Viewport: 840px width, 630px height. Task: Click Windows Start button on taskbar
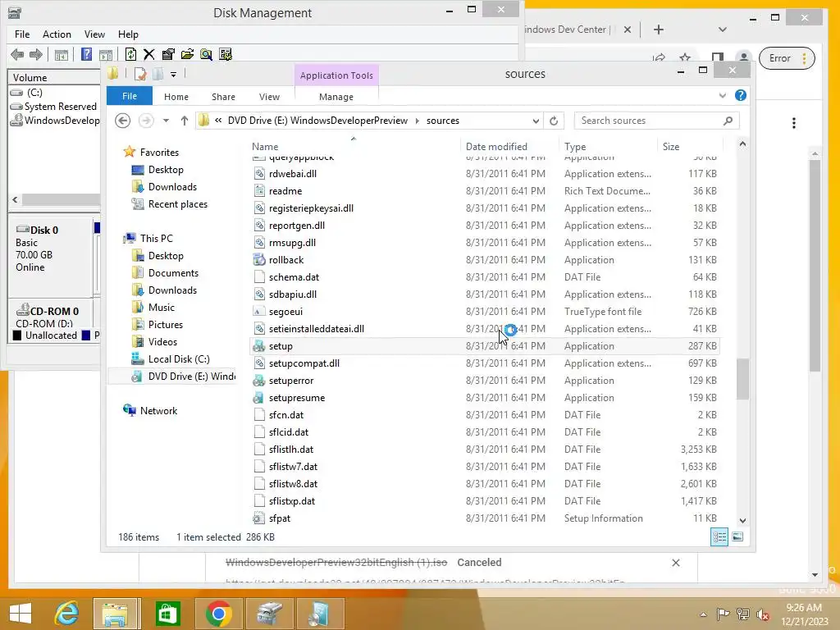21,614
